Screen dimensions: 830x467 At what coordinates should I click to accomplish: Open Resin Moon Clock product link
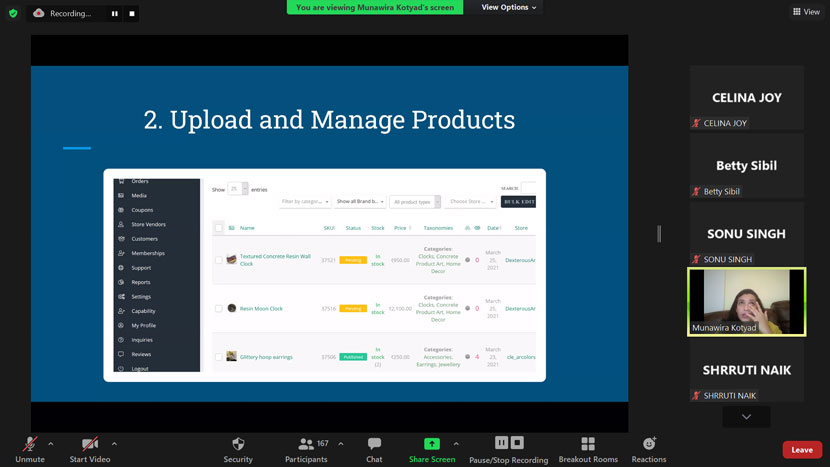(x=261, y=309)
